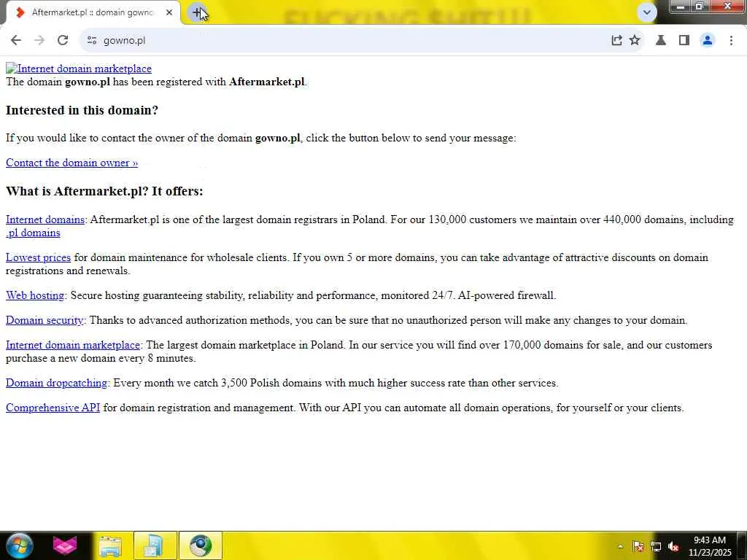Toggle the side panel icon
Image resolution: width=747 pixels, height=560 pixels.
coord(684,41)
